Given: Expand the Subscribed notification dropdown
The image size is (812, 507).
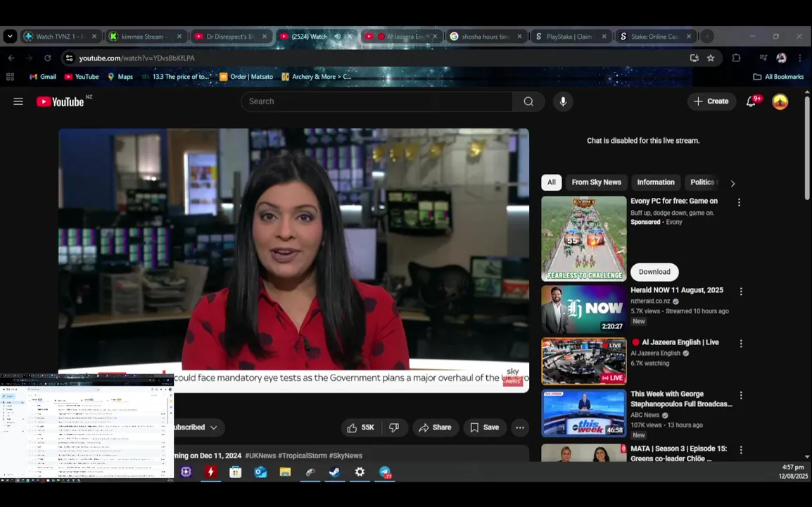Looking at the screenshot, I should click(213, 427).
